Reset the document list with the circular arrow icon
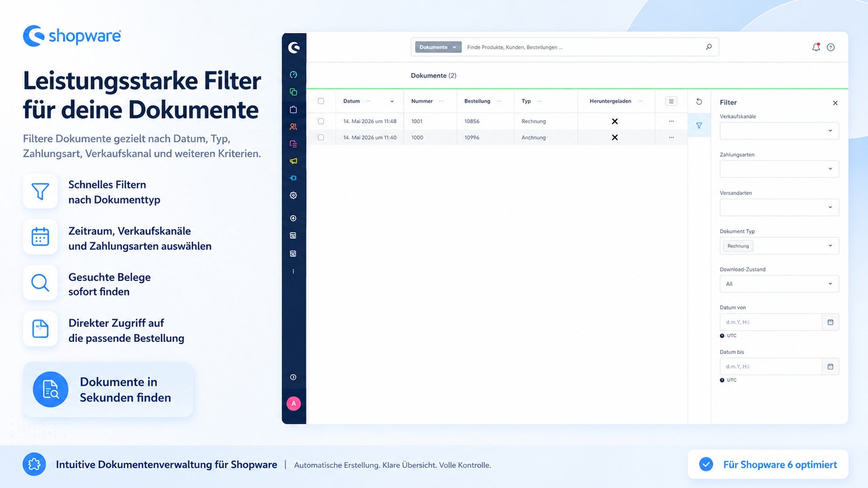This screenshot has width=868, height=488. (699, 102)
